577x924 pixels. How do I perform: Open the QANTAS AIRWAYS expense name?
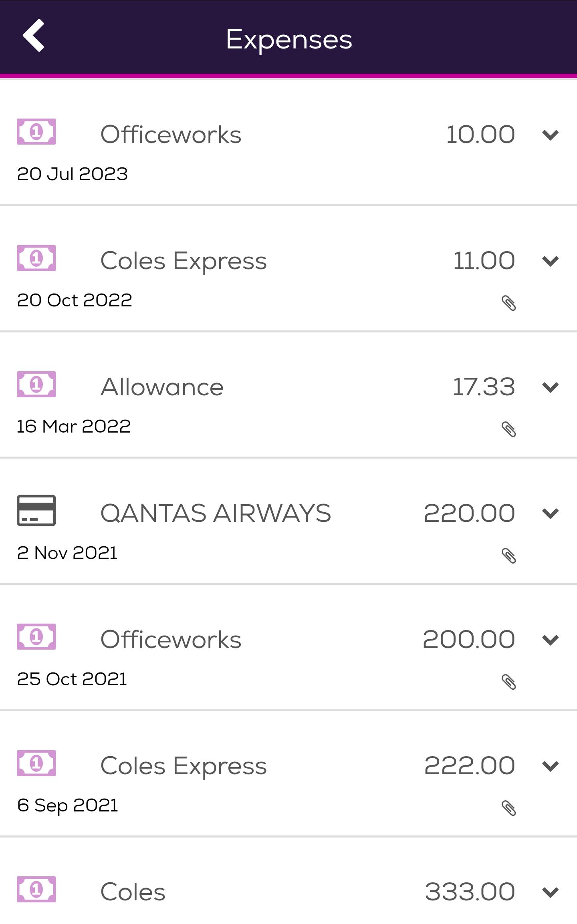click(x=216, y=513)
